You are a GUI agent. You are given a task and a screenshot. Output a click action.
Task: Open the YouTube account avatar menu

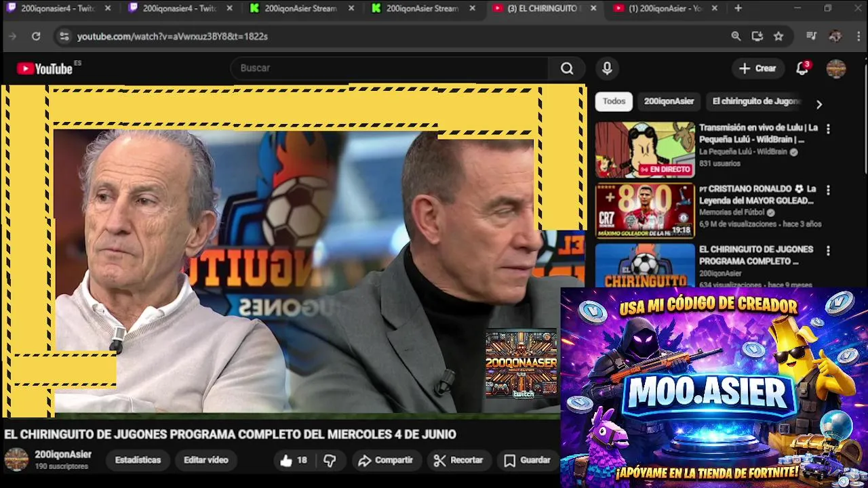tap(836, 68)
